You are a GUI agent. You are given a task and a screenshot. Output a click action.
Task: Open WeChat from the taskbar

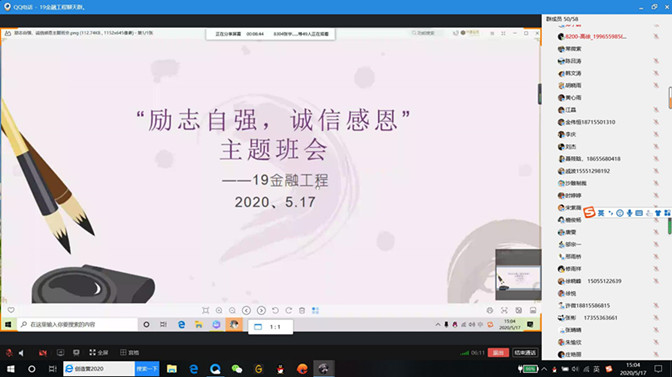[237, 368]
